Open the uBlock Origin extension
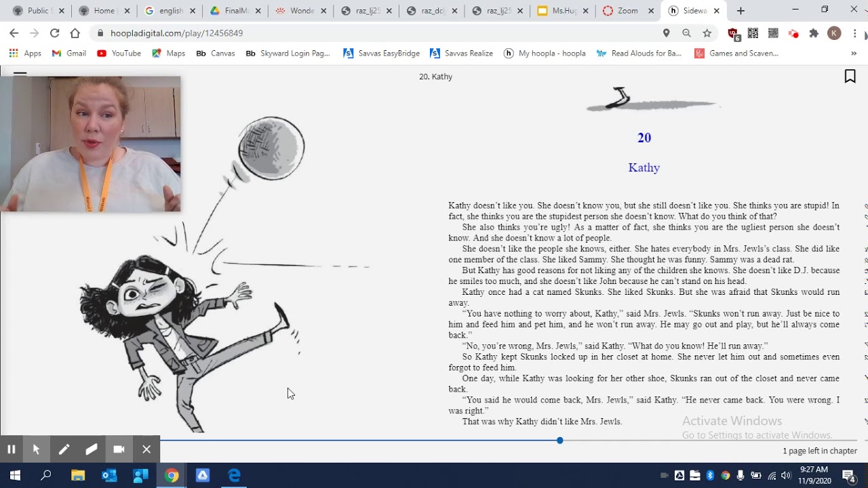This screenshot has width=868, height=488. click(x=732, y=33)
